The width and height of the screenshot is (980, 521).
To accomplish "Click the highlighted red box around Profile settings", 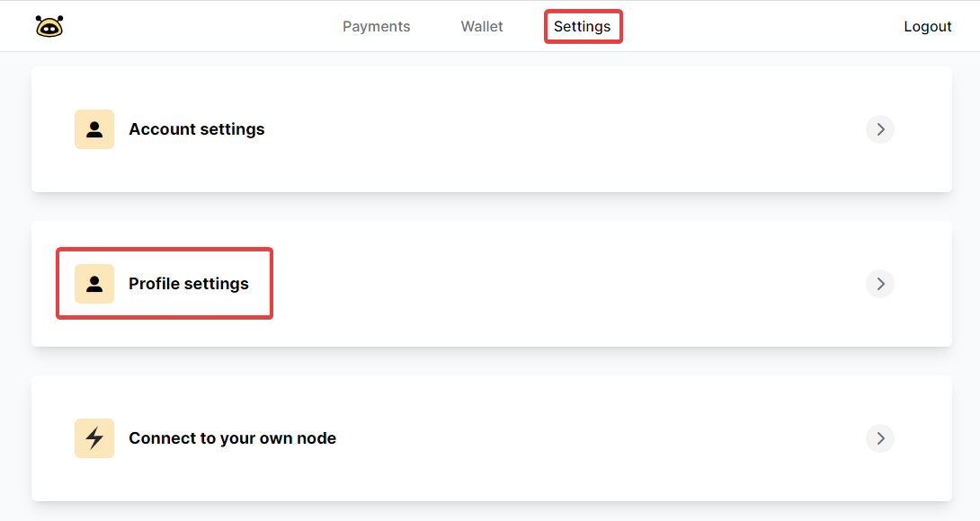I will tap(165, 284).
